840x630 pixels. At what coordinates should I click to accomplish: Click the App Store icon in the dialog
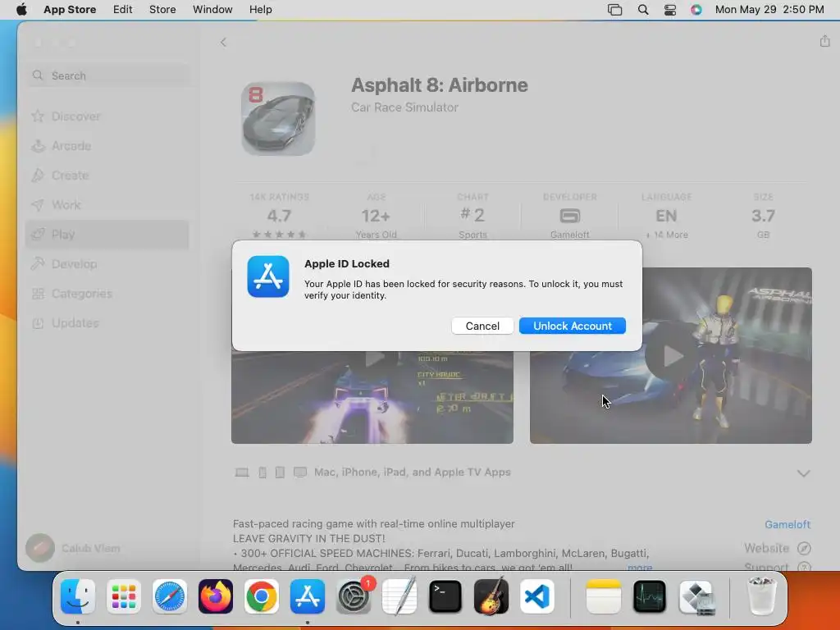268,276
